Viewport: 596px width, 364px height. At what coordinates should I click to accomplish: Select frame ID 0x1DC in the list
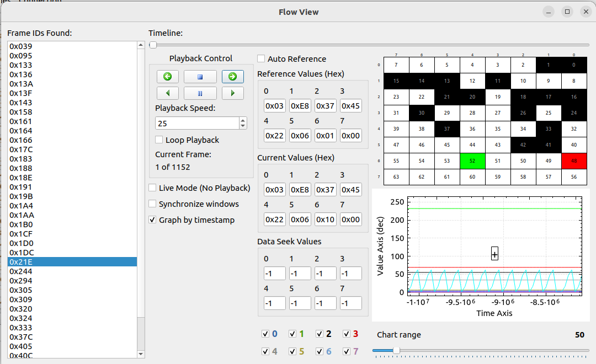point(72,253)
